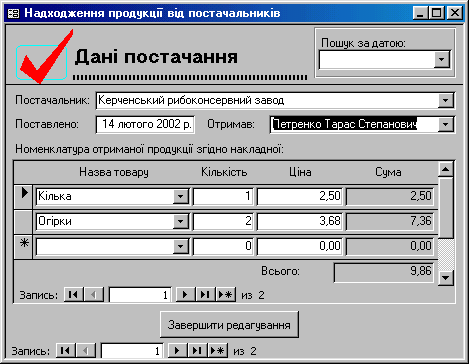Viewport: 469px width, 364px height.
Task: Click the Ціна column header
Action: (x=300, y=172)
